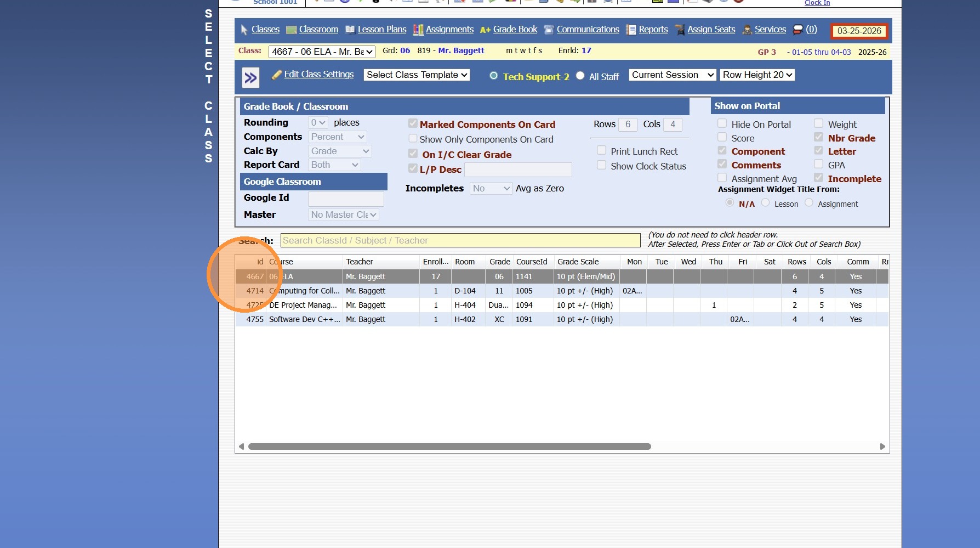Screen dimensions: 980x548
Task: Click the Clock In link
Action: tap(817, 3)
